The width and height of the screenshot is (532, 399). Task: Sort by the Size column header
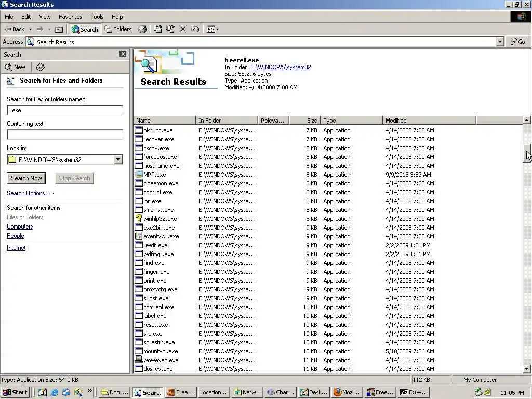tap(304, 120)
